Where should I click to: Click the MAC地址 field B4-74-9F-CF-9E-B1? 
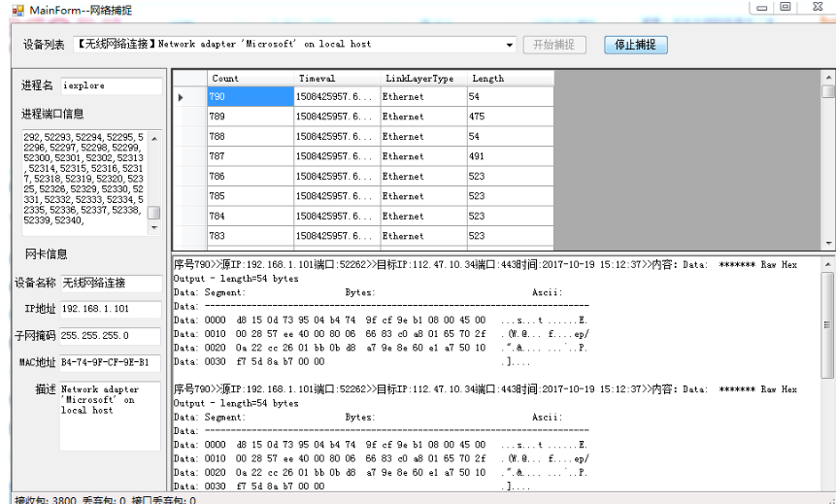(x=110, y=362)
